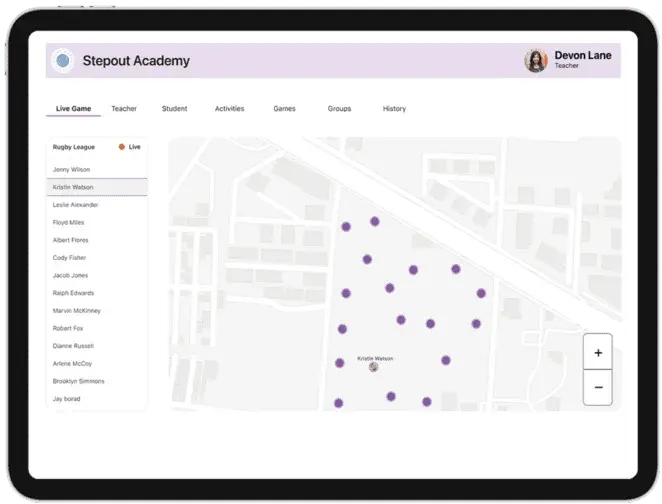
Task: Click Kristin Watson's avatar marker on the map
Action: [x=374, y=367]
